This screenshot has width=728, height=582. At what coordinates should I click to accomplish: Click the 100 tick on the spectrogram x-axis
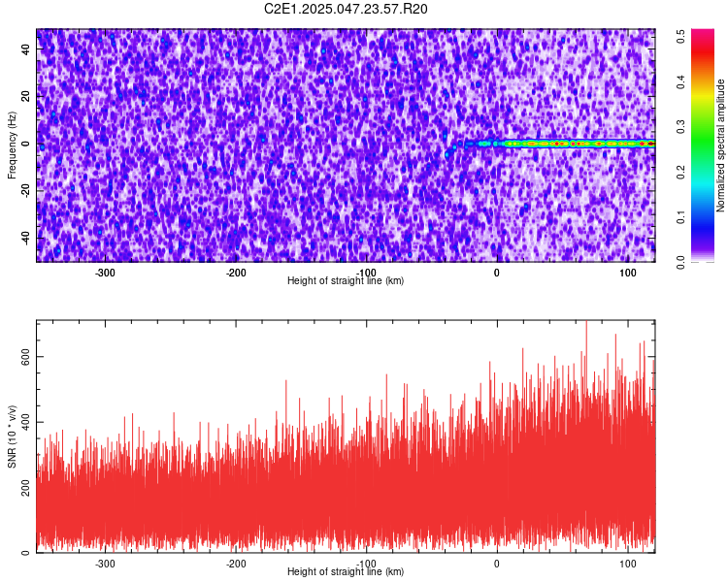coord(628,273)
